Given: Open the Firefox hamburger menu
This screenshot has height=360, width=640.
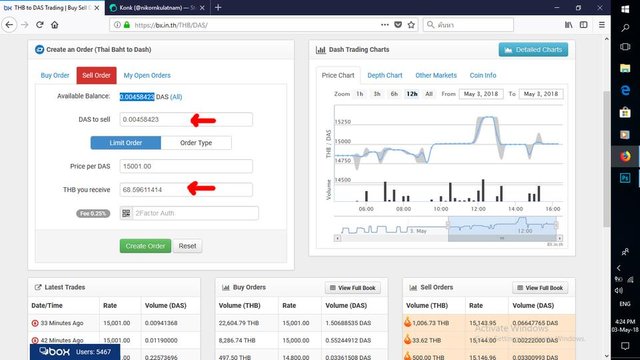Looking at the screenshot, I should pos(602,25).
